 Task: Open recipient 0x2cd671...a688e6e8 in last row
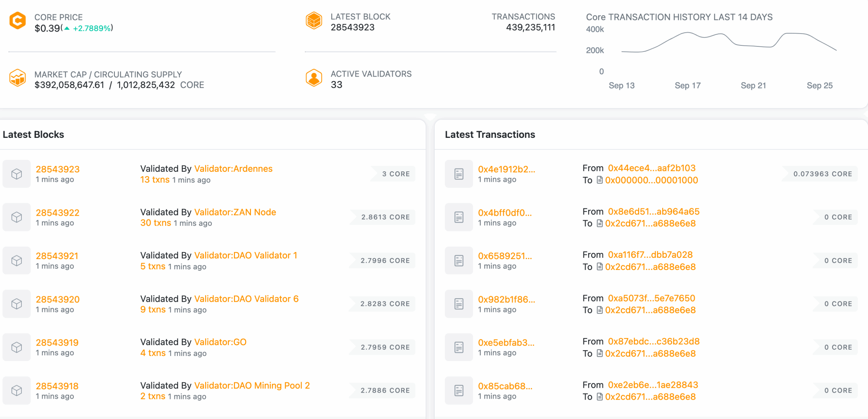(x=650, y=397)
